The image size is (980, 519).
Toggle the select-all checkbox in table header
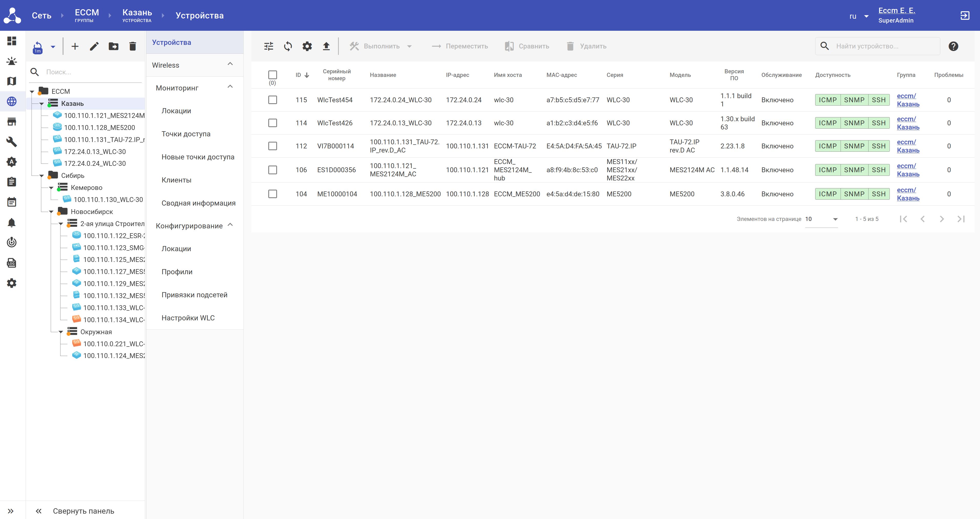272,75
